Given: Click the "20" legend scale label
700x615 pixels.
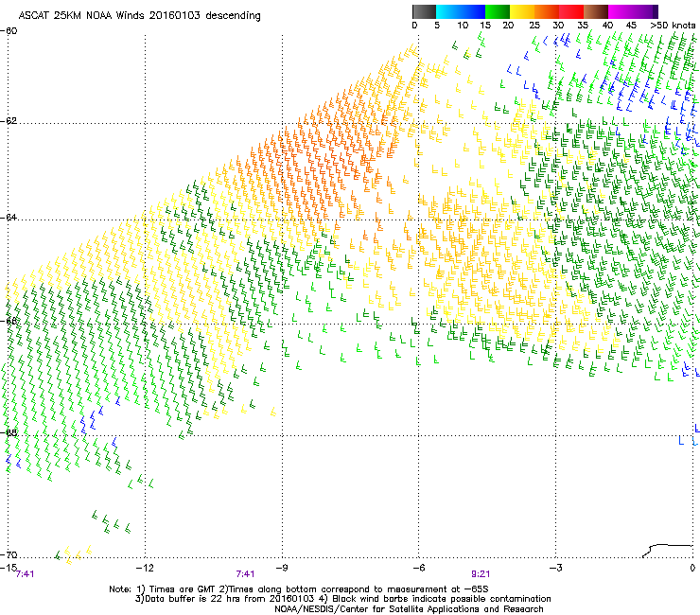Looking at the screenshot, I should tap(508, 26).
